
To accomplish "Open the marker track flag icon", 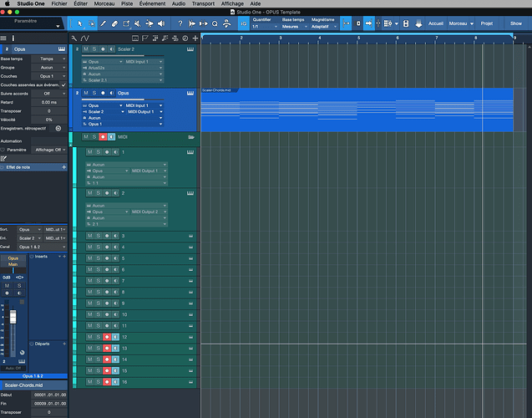I will (x=144, y=38).
